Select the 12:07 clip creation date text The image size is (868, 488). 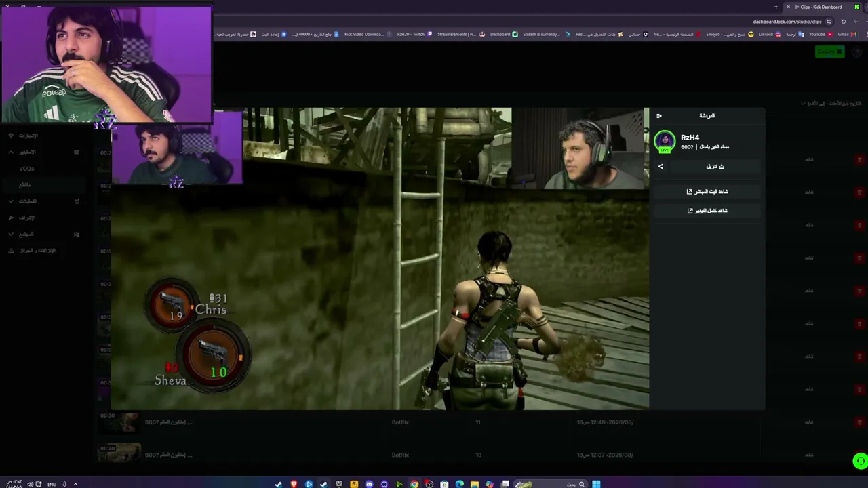point(605,455)
